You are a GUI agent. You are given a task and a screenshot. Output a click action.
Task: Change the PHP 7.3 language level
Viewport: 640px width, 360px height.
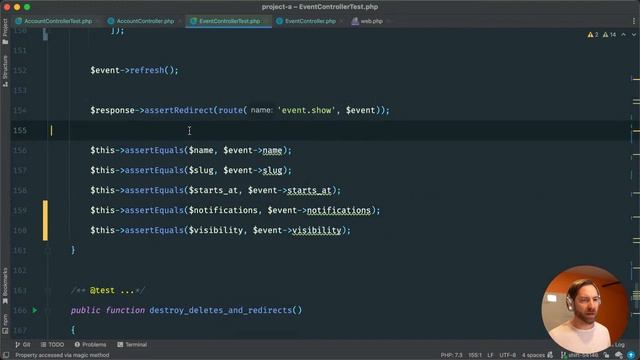tap(451, 355)
